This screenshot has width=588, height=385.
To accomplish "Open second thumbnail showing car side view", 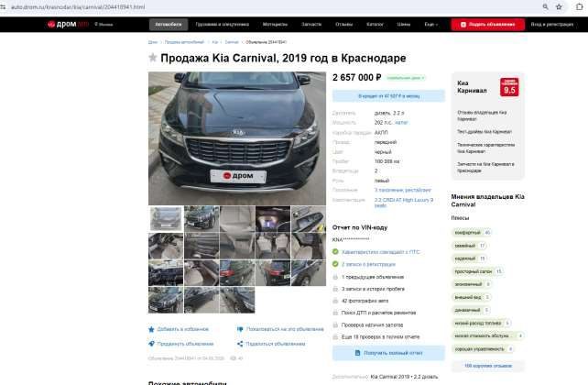I will 201,218.
